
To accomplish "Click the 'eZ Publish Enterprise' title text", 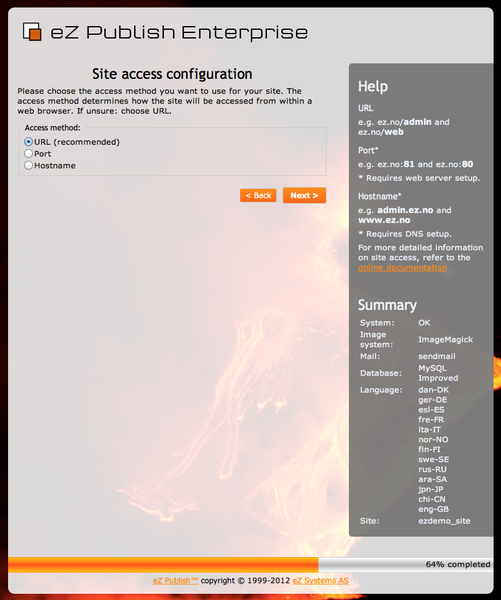I will pos(179,32).
